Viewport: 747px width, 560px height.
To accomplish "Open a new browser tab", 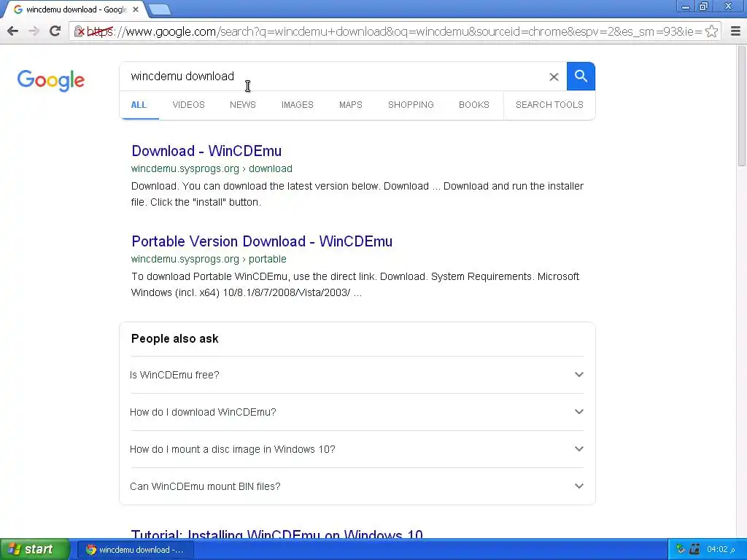I will (159, 9).
